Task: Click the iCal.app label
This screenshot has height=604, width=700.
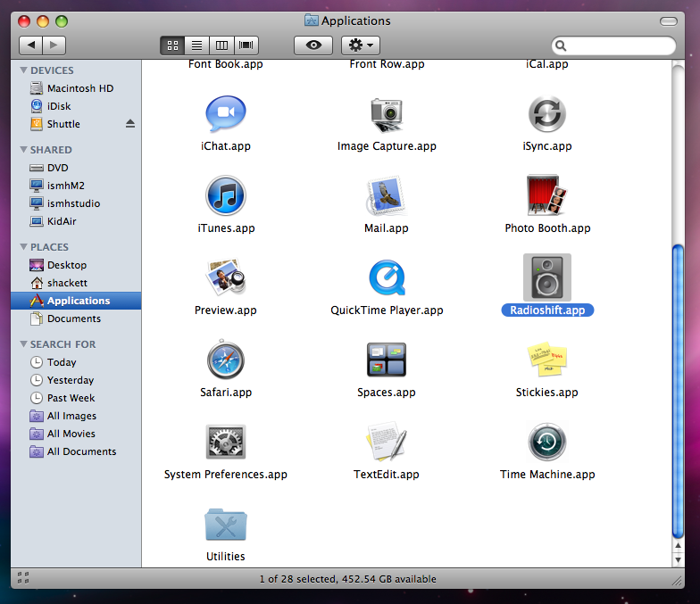Action: pos(546,64)
